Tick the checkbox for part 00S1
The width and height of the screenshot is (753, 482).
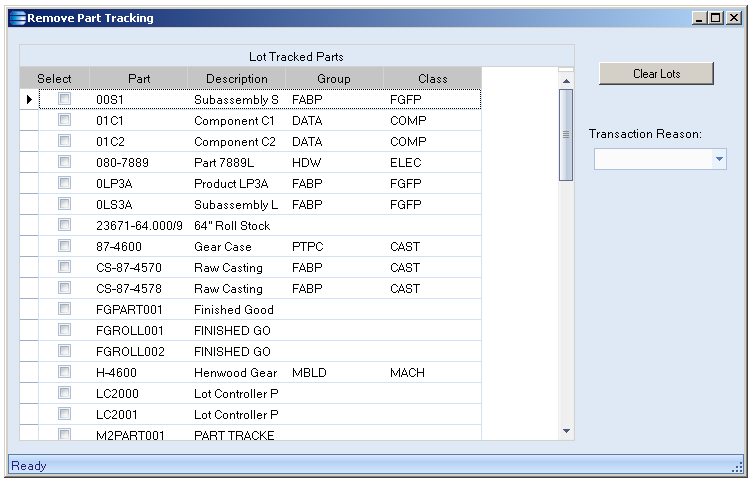64,99
